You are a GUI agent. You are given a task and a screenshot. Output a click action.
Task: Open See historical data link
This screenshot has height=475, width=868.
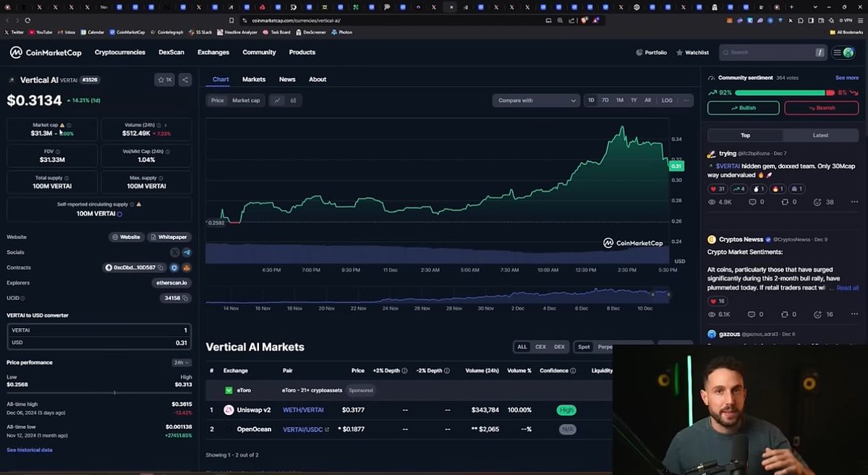point(30,450)
